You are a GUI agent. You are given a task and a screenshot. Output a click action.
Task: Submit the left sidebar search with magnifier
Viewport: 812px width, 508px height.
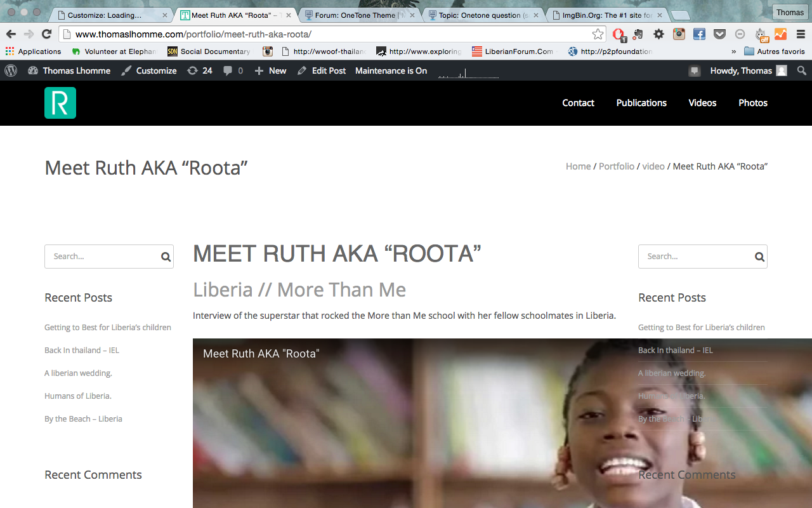tap(166, 257)
